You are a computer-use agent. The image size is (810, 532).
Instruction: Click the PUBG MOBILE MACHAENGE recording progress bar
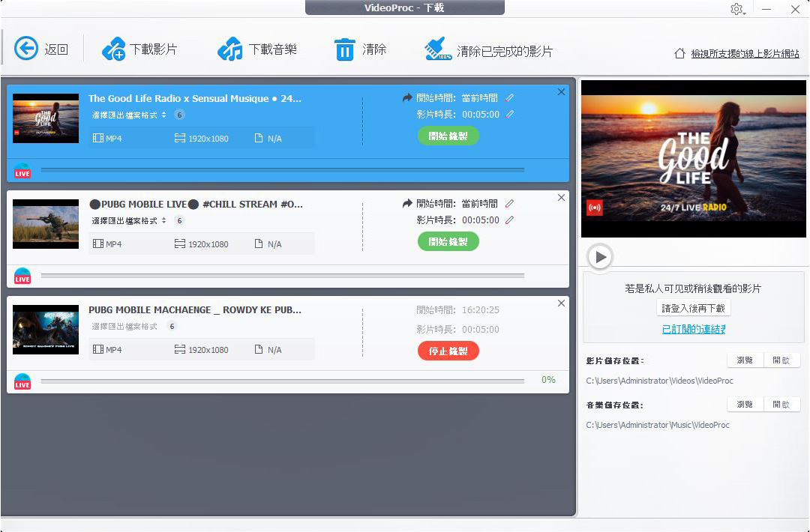282,381
